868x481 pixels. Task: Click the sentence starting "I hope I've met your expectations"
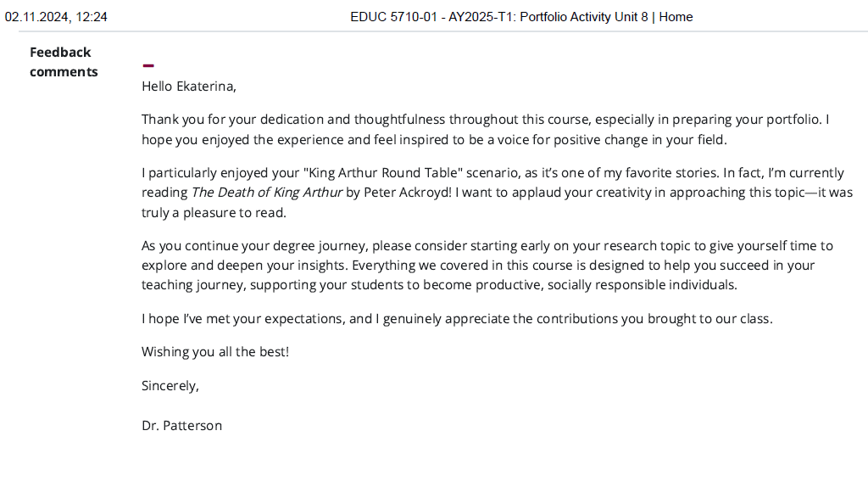457,319
